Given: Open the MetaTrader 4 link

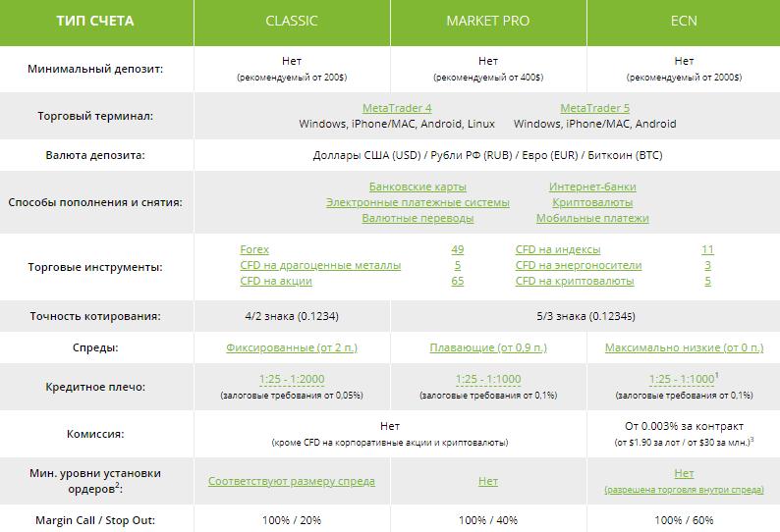Looking at the screenshot, I should (x=397, y=108).
